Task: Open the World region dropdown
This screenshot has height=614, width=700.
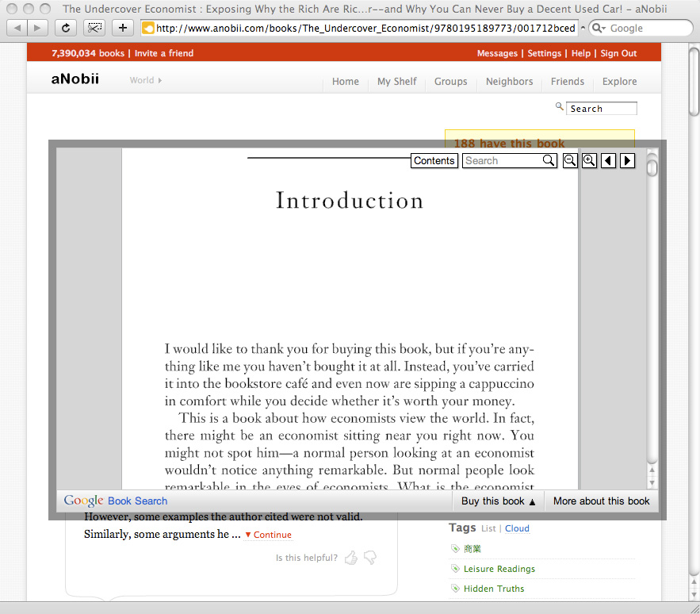Action: point(146,80)
